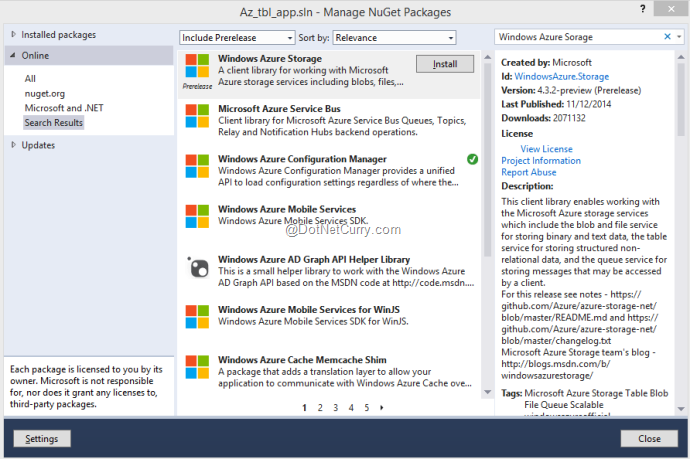
Task: Open the Sort by Relevance dropdown
Action: 394,37
